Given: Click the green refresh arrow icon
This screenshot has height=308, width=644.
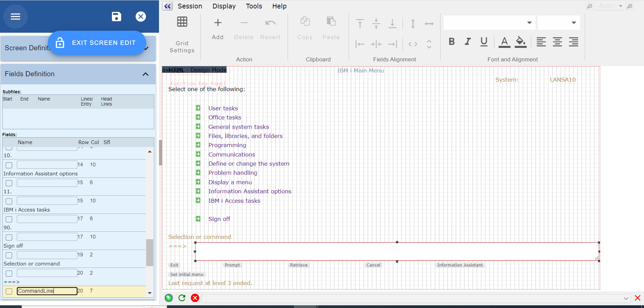Looking at the screenshot, I should tap(182, 298).
